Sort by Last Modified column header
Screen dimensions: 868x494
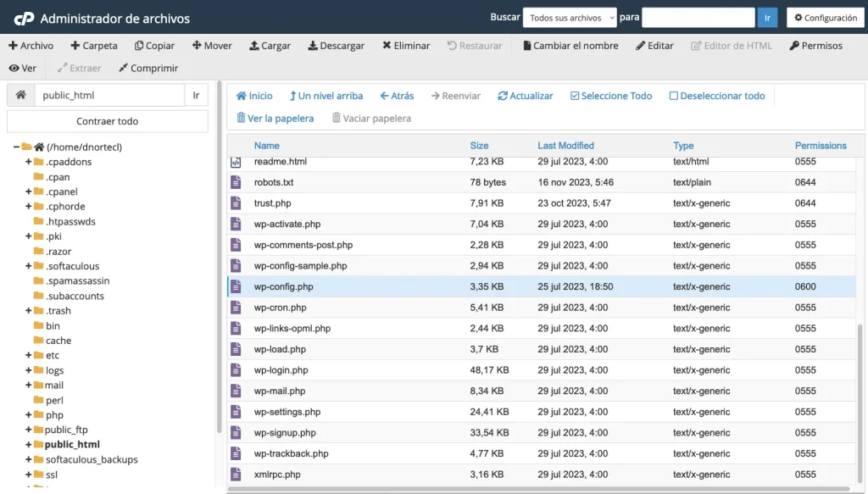pyautogui.click(x=565, y=146)
